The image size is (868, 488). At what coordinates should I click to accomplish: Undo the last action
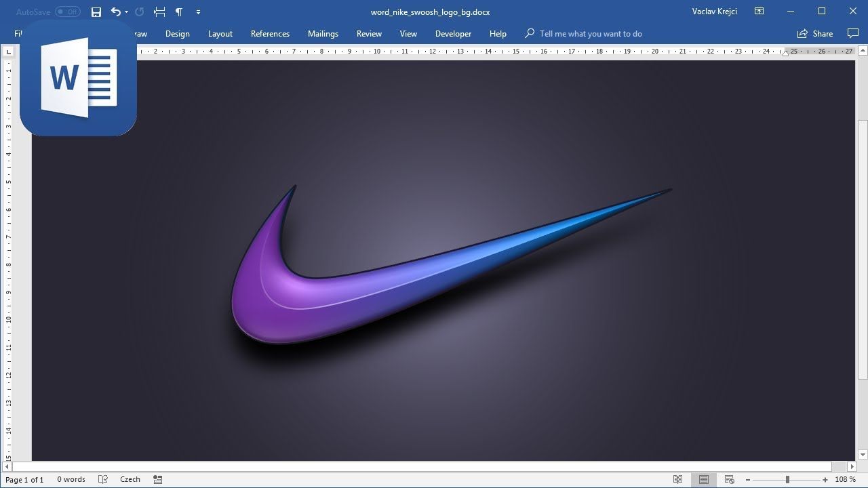click(115, 12)
